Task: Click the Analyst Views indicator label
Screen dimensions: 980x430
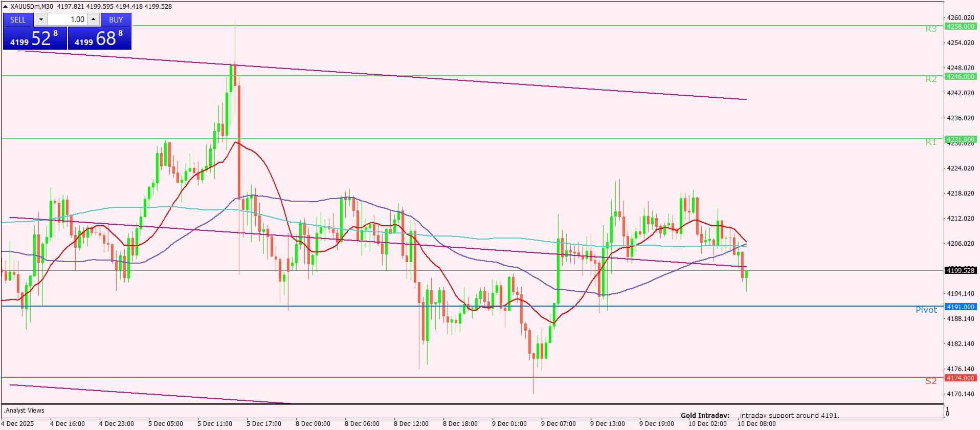Action: tap(24, 411)
